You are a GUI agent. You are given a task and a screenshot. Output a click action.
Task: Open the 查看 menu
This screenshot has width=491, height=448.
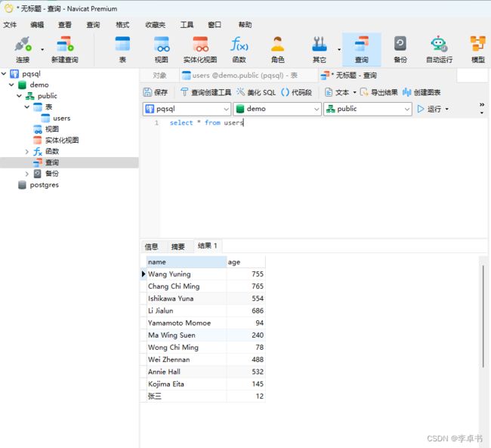65,25
